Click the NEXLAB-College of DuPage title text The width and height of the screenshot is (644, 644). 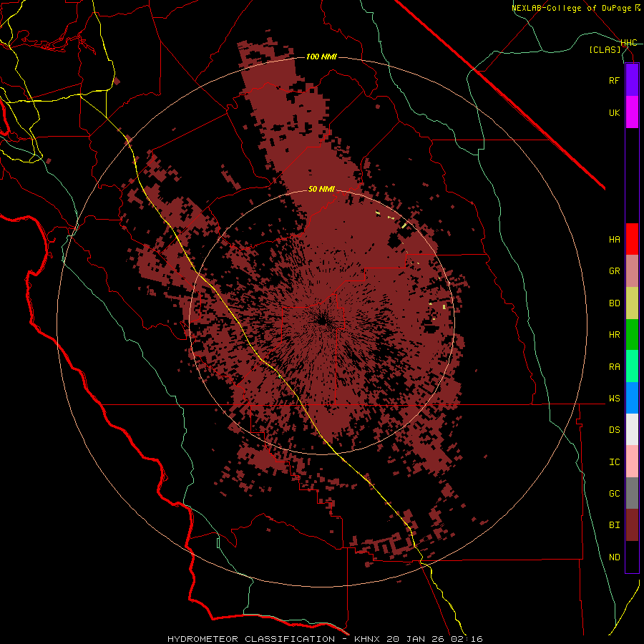click(x=572, y=8)
